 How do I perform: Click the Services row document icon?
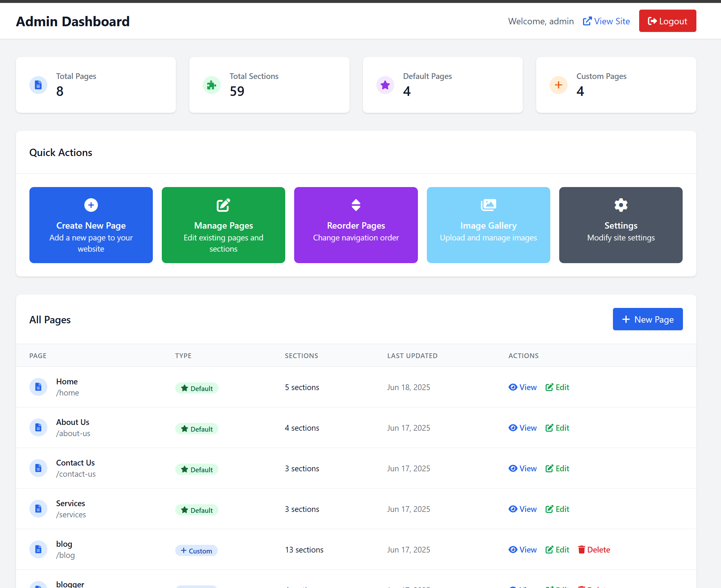pos(38,509)
